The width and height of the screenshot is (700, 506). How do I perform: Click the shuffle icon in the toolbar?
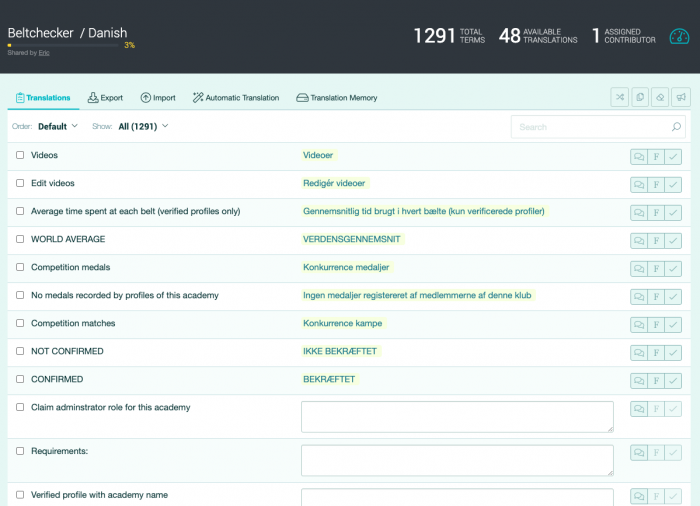(x=620, y=97)
